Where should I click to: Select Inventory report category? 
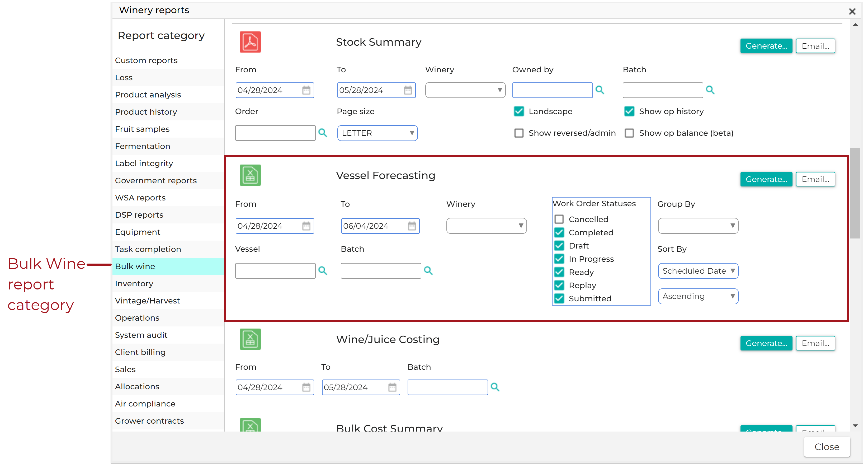pyautogui.click(x=168, y=284)
